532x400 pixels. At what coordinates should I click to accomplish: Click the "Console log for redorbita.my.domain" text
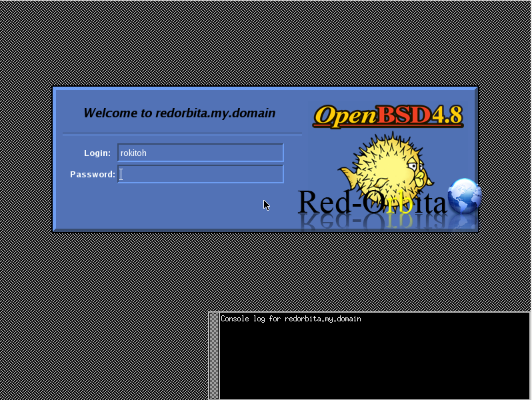coord(291,319)
